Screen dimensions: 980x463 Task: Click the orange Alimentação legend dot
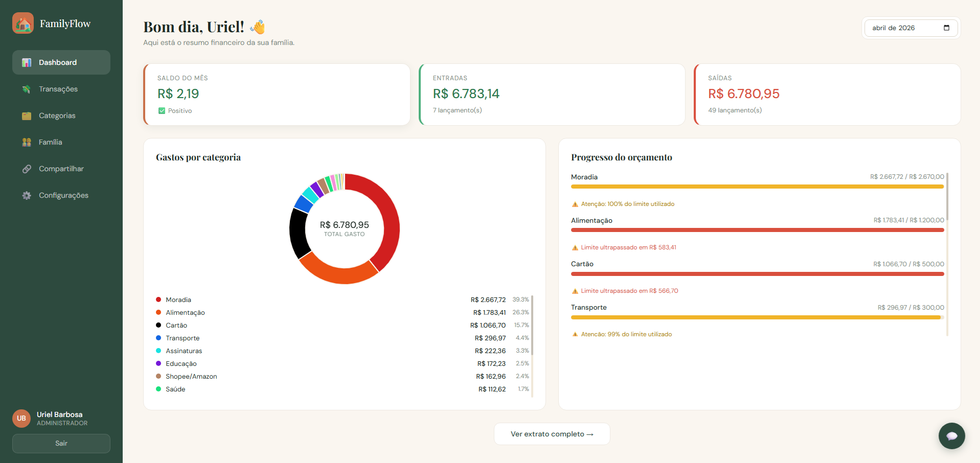click(158, 312)
